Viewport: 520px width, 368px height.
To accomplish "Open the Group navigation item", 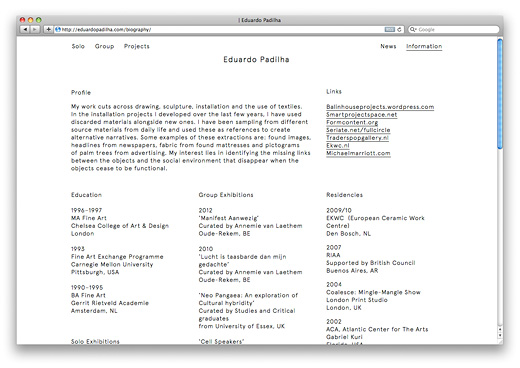I will coord(104,46).
